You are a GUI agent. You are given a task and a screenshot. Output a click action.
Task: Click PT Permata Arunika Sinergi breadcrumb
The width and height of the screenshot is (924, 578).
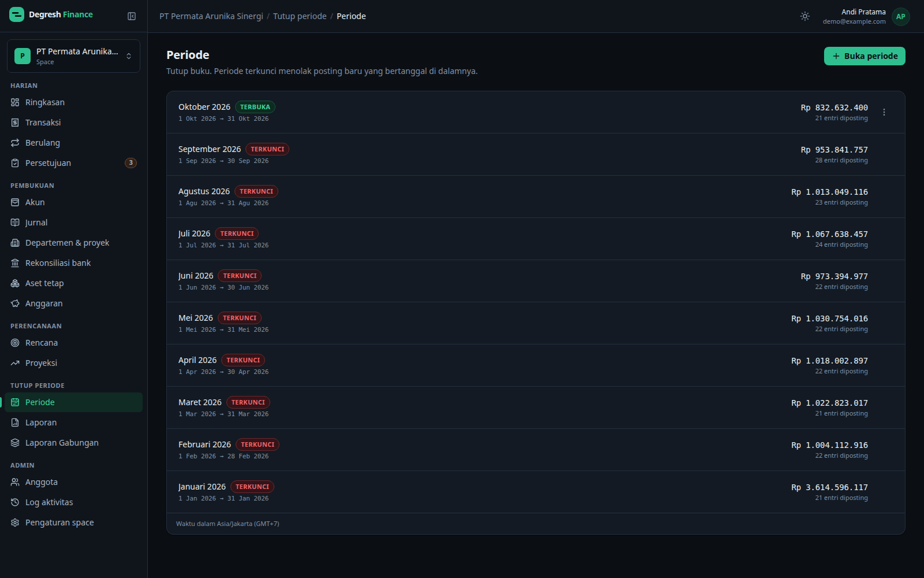click(x=211, y=16)
